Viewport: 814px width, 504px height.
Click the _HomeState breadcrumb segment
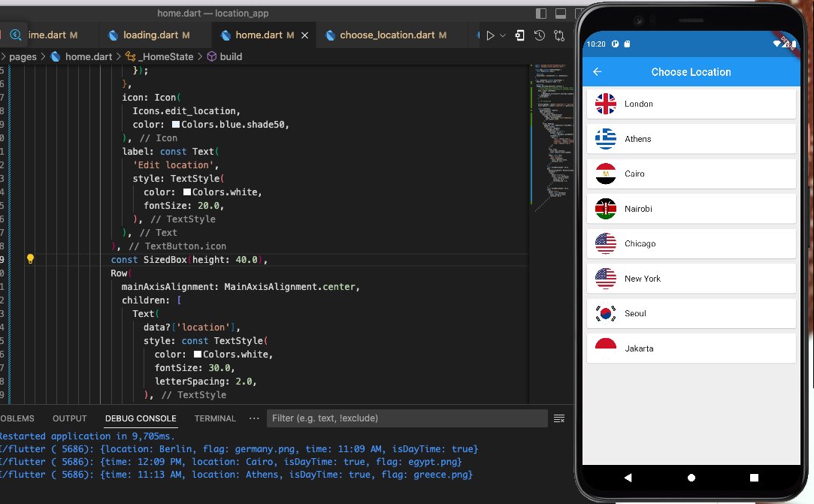pyautogui.click(x=167, y=56)
